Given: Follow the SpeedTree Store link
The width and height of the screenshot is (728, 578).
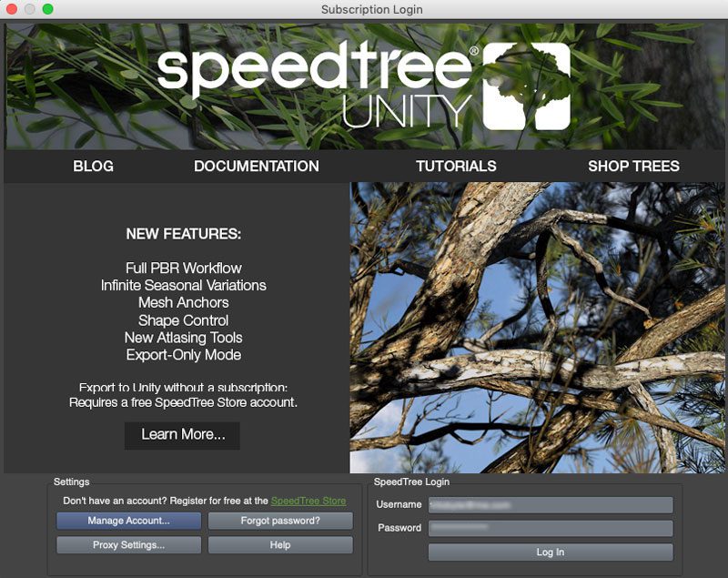Looking at the screenshot, I should pos(308,501).
